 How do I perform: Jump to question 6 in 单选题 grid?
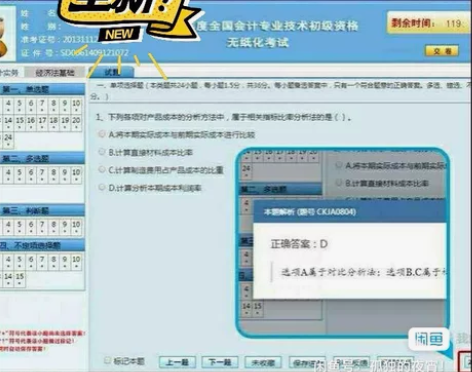click(31, 105)
